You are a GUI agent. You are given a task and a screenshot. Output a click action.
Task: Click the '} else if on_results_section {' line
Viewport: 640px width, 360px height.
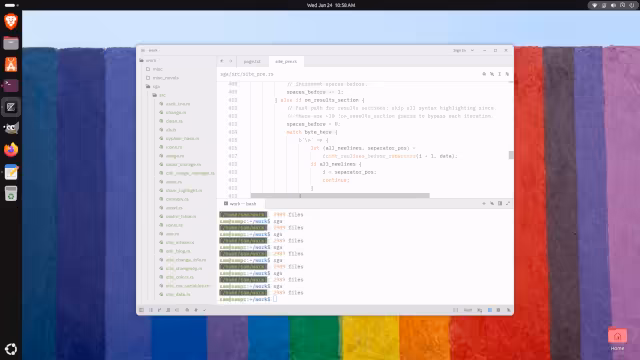(319, 100)
